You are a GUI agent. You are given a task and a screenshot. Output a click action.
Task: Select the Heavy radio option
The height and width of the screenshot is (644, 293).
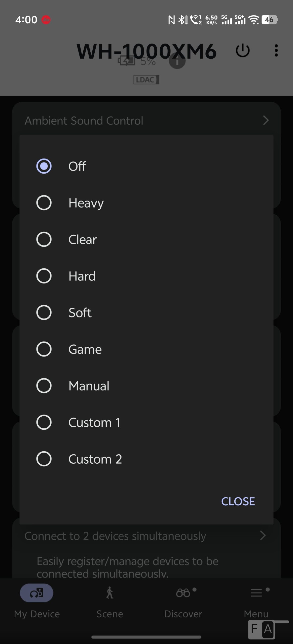tap(44, 203)
